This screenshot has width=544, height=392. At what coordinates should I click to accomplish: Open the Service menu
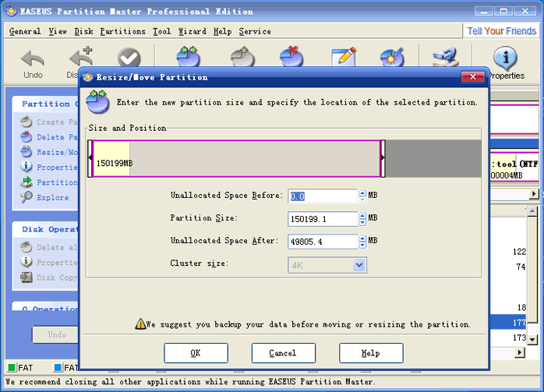(255, 31)
